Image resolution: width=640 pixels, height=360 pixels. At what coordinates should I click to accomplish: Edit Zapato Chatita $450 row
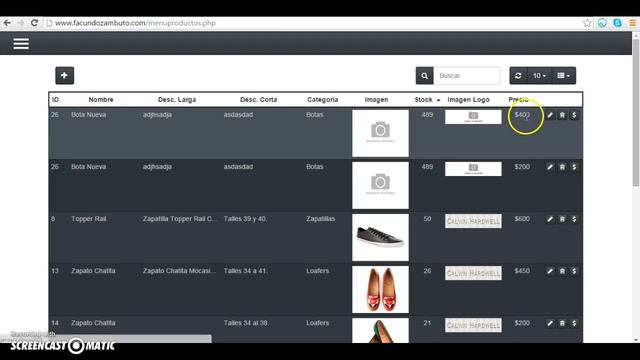(x=550, y=271)
